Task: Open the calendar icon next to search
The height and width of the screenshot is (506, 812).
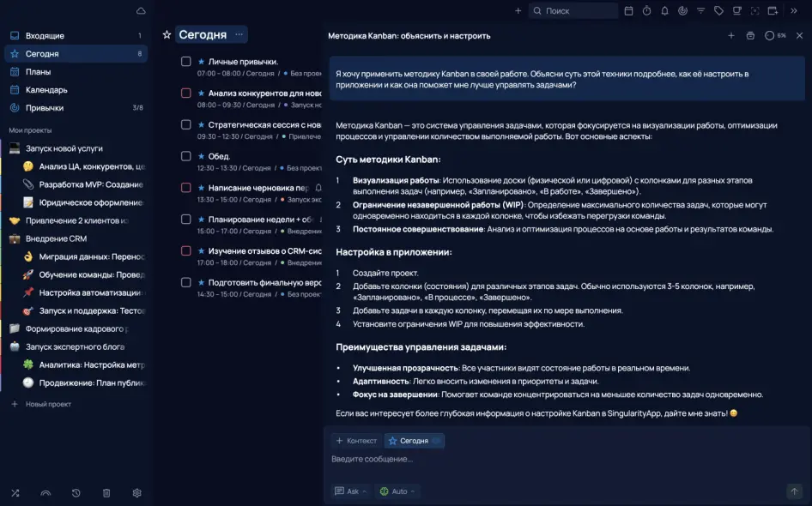Action: click(x=629, y=11)
